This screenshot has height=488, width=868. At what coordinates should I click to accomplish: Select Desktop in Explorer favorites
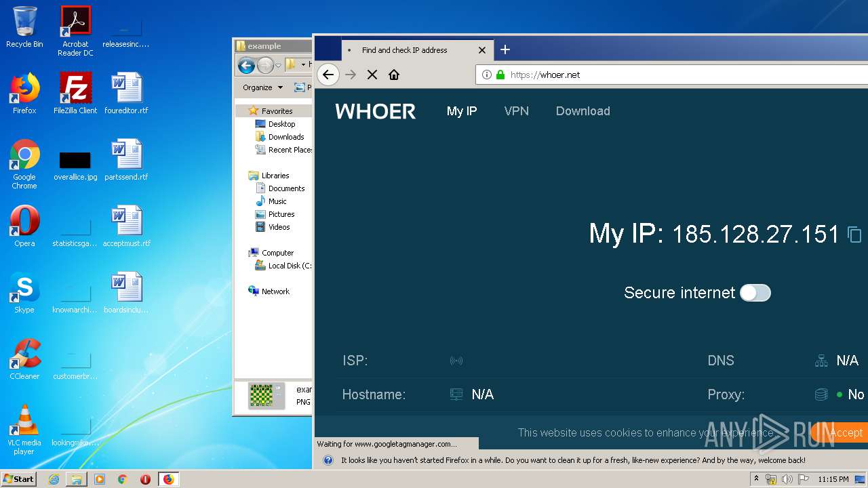(275, 124)
